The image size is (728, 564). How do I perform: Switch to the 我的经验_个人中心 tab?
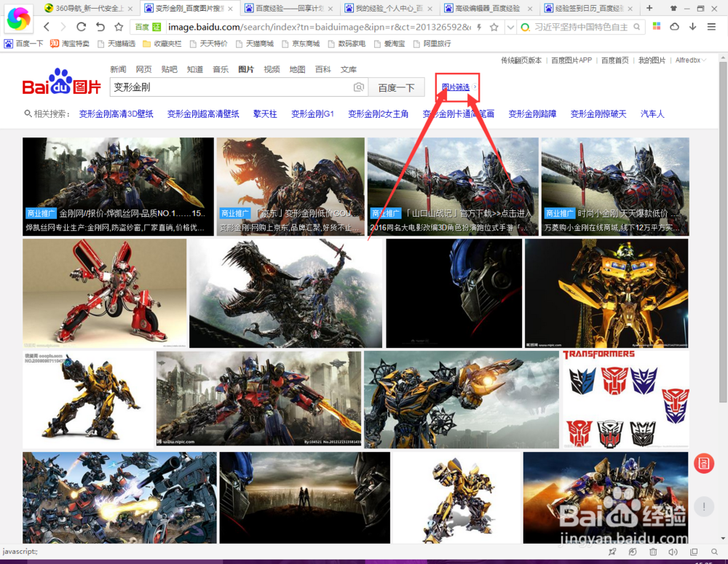[x=389, y=8]
